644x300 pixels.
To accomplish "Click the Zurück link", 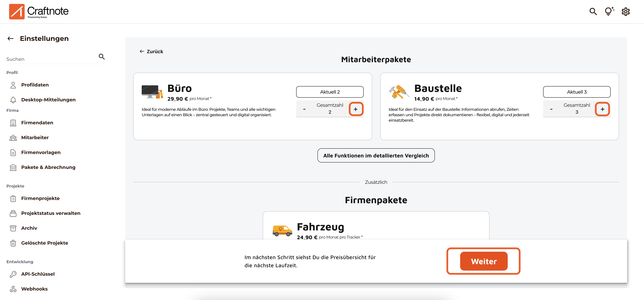I will 151,52.
